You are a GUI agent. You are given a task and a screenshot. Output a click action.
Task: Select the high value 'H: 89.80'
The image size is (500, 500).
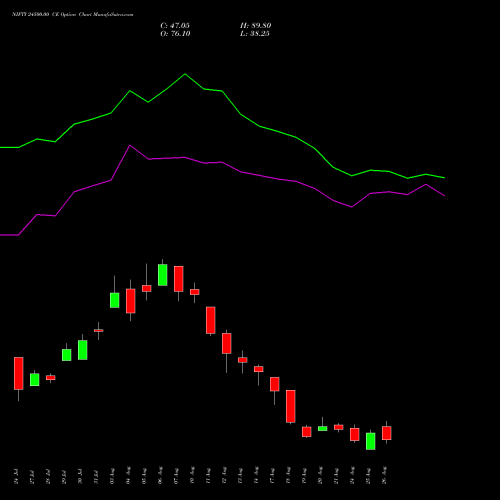tap(256, 26)
